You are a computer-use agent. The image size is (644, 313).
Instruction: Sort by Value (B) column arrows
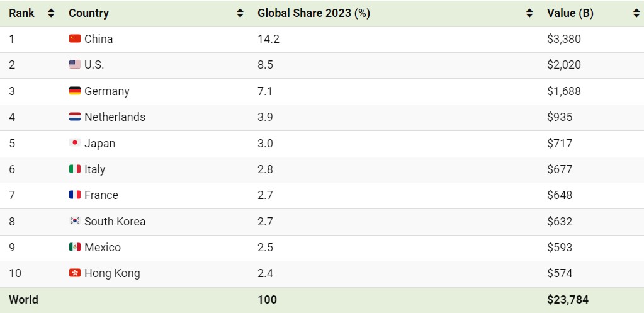(x=636, y=13)
